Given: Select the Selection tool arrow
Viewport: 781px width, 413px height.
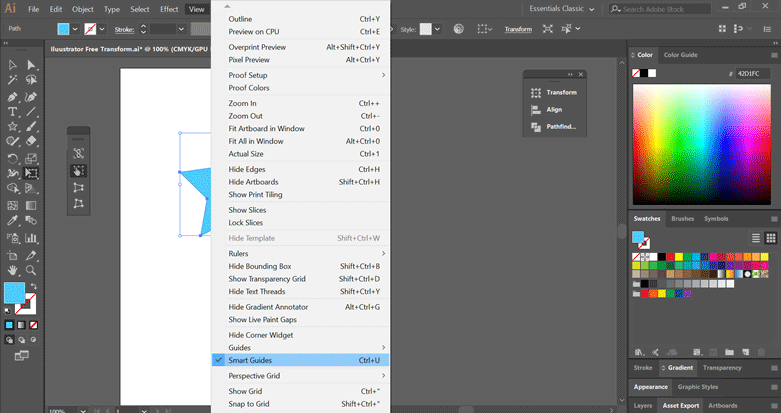Looking at the screenshot, I should [12, 65].
